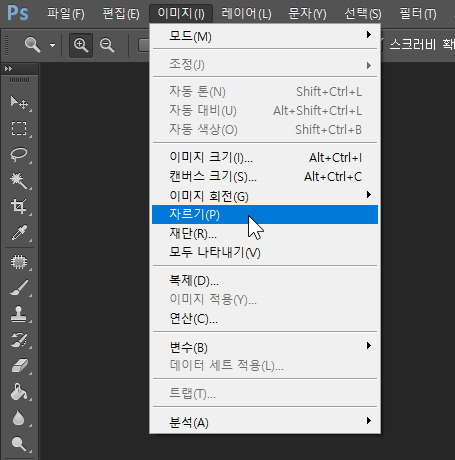Select the Healing Brush patch tool
Screen dimensions: 455x460
[x=19, y=262]
